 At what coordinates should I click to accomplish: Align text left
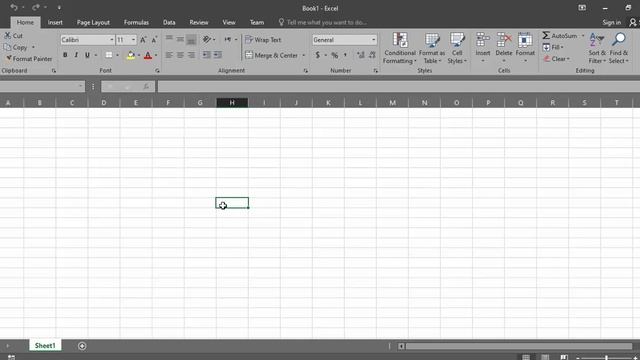tap(169, 55)
